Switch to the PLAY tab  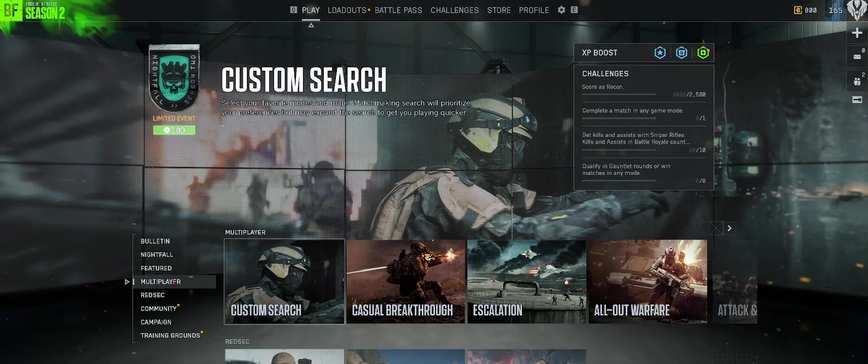[311, 10]
